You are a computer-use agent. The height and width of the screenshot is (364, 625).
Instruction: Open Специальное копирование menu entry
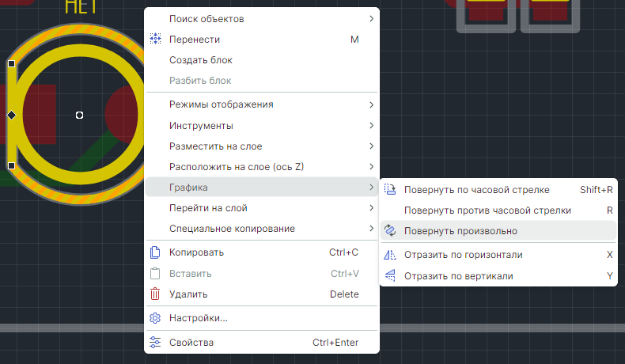(262, 229)
